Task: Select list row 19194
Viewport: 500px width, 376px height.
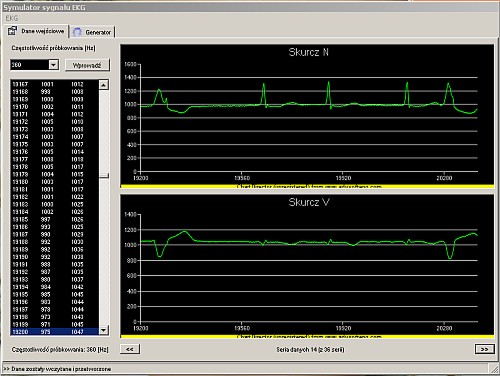Action: pos(55,287)
